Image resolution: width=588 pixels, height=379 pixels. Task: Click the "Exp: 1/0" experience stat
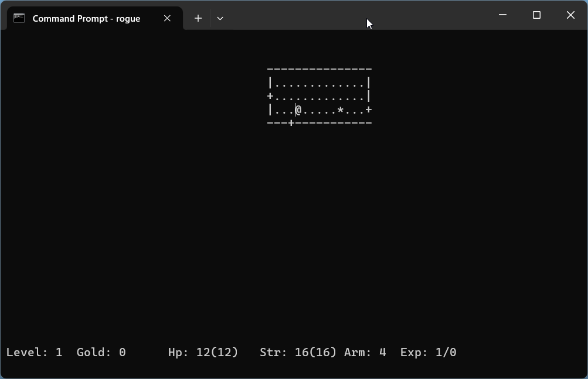pos(428,352)
